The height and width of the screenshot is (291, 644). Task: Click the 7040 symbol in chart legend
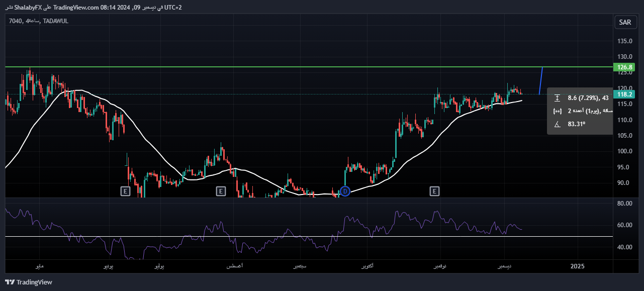point(15,21)
